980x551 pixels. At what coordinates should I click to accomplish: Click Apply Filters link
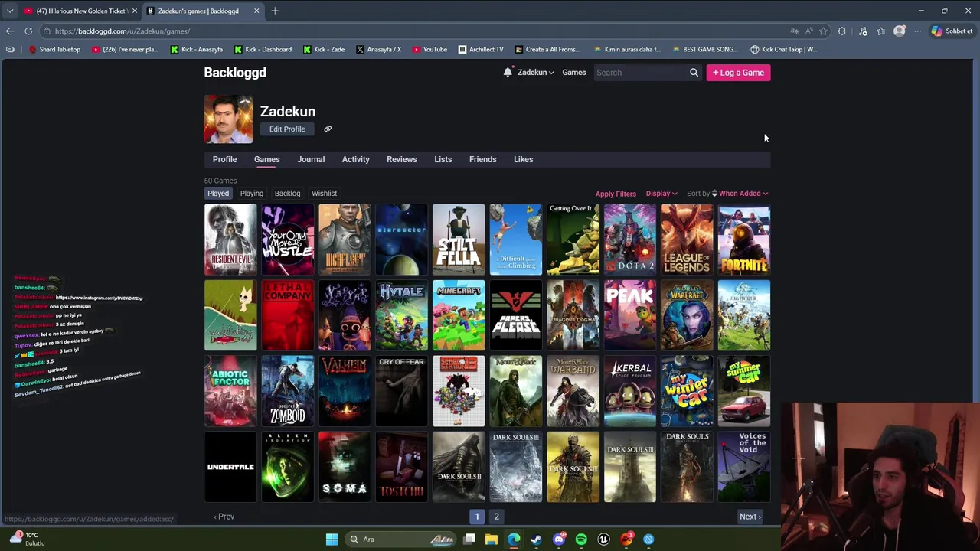point(616,194)
